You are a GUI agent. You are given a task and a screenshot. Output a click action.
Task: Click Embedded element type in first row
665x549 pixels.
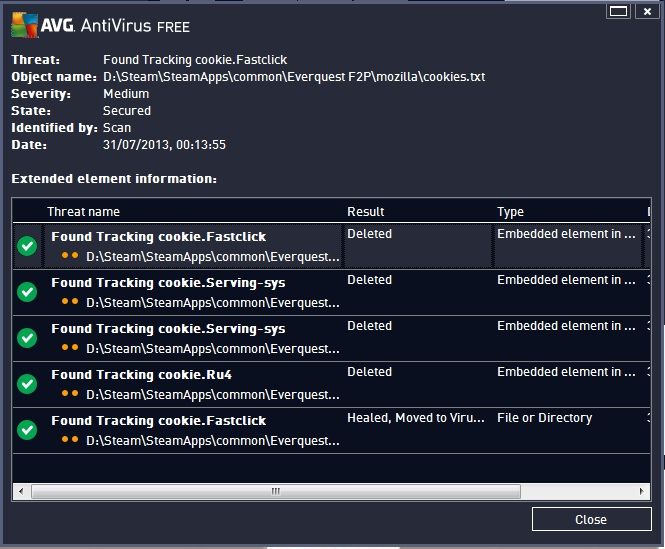(x=566, y=234)
